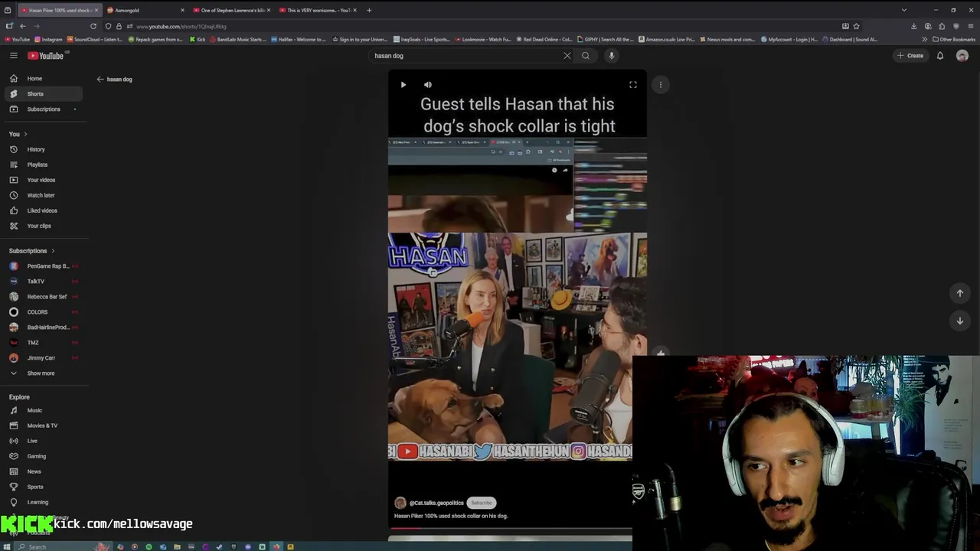Go to the next Short
Viewport: 980px width, 551px height.
coord(960,321)
